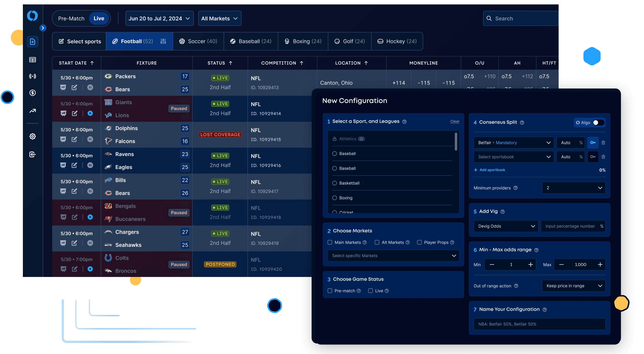Image resolution: width=644 pixels, height=354 pixels.
Task: Open help for Select a Sport and Leagues
Action: (404, 122)
